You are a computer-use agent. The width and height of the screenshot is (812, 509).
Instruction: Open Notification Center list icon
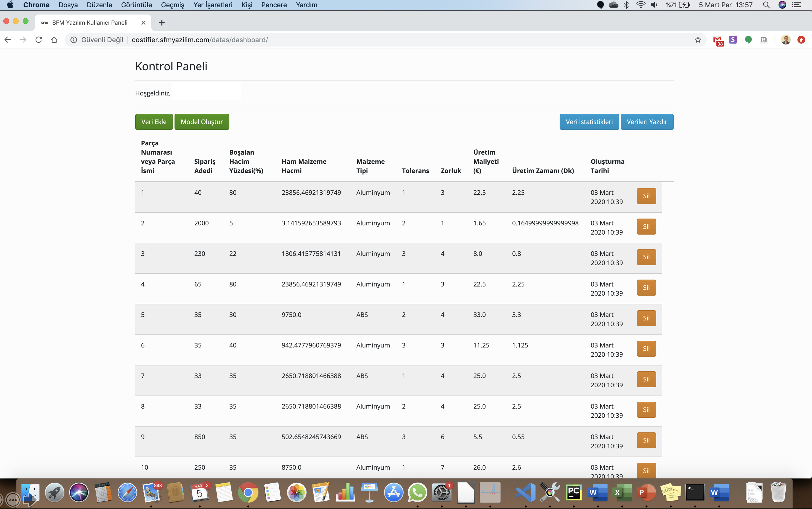[x=796, y=5]
